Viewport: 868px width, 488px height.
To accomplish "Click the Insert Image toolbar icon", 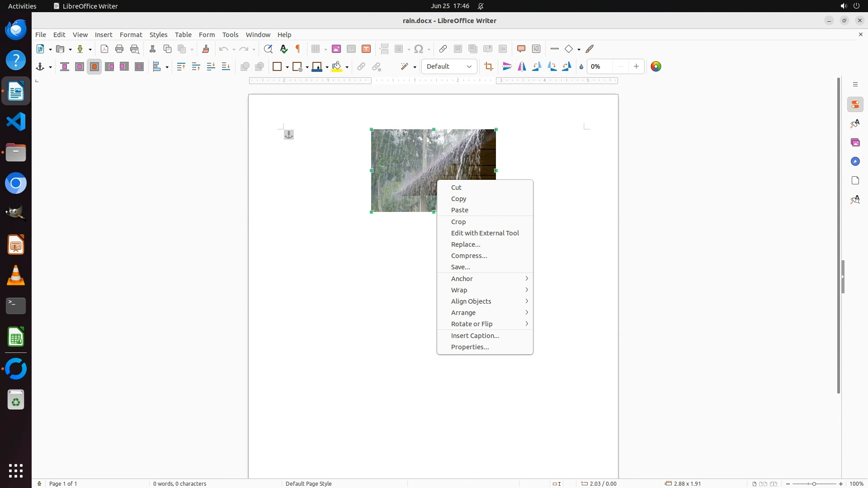I will (336, 49).
